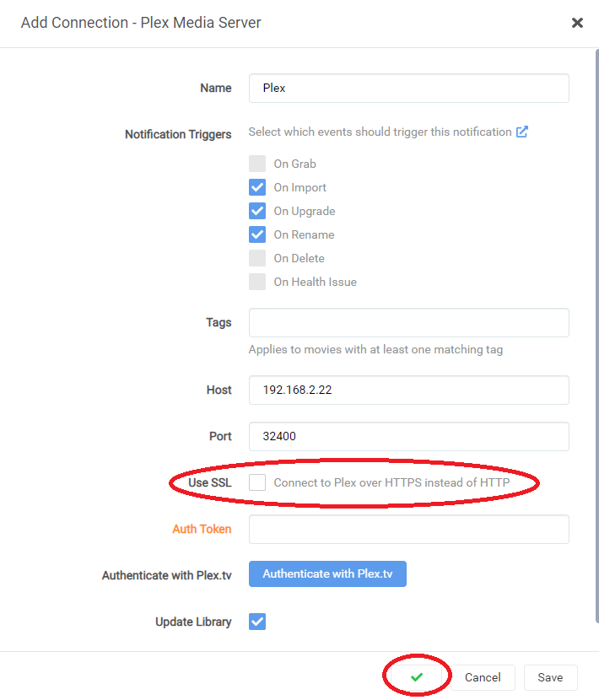Click the Tags input box
This screenshot has height=700, width=599.
(408, 322)
